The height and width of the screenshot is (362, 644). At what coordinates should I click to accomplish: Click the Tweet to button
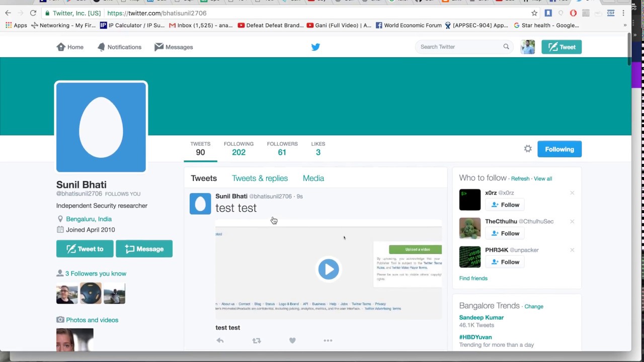pos(85,249)
